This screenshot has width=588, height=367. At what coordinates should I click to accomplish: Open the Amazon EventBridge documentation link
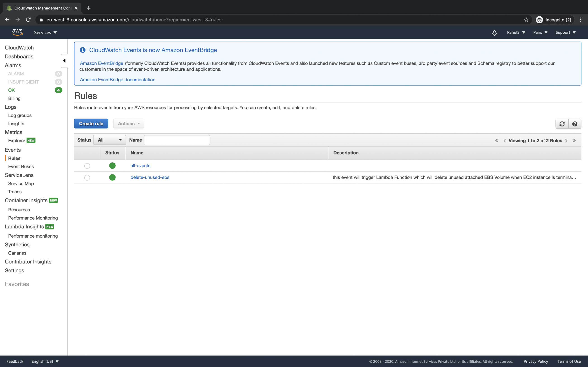coord(117,80)
